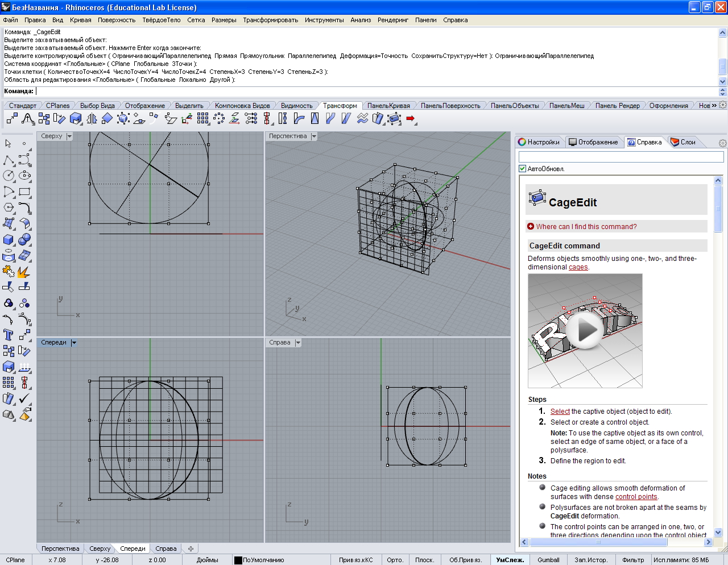The image size is (728, 565).
Task: Click the 'cages' hyperlink in help
Action: [x=578, y=267]
